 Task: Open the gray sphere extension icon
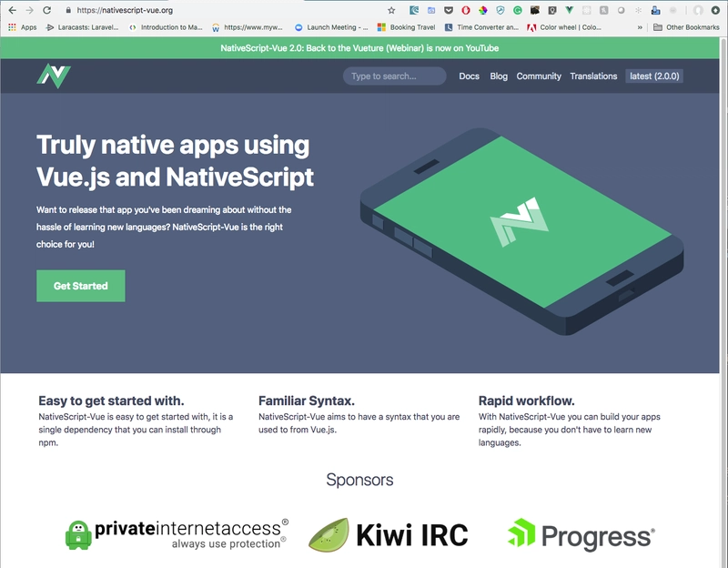point(622,10)
